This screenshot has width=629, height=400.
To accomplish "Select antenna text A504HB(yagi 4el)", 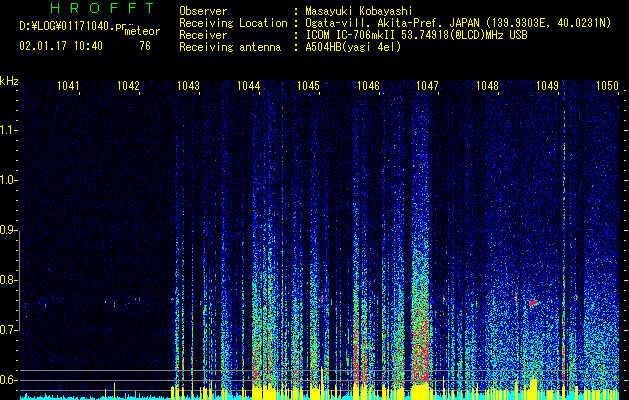I will tap(353, 47).
